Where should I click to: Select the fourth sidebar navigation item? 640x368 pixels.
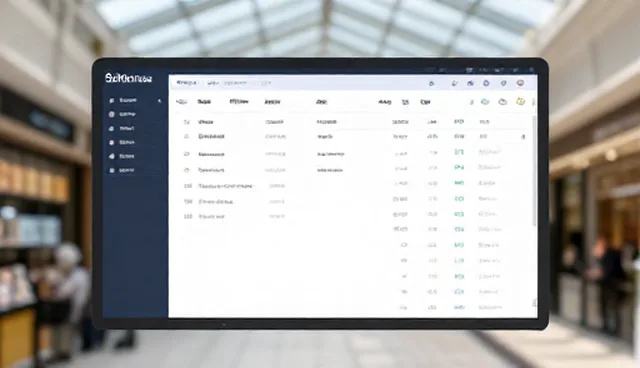pos(122,142)
